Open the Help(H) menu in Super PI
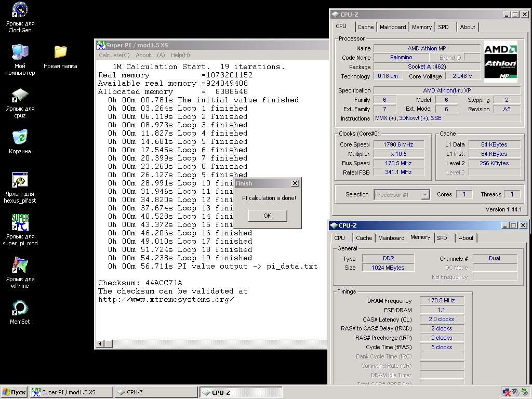Image resolution: width=532 pixels, height=399 pixels. click(x=180, y=55)
